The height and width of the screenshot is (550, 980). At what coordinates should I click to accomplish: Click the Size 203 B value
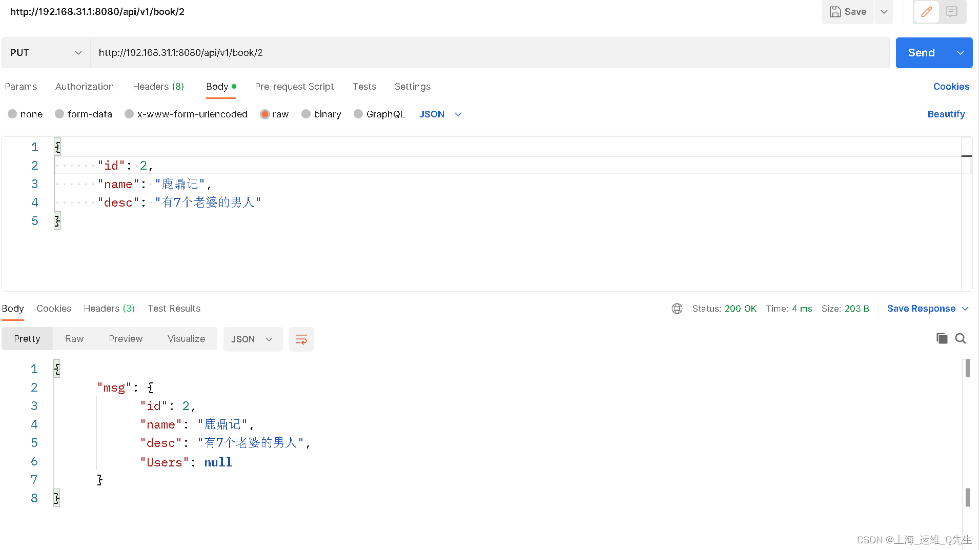856,309
